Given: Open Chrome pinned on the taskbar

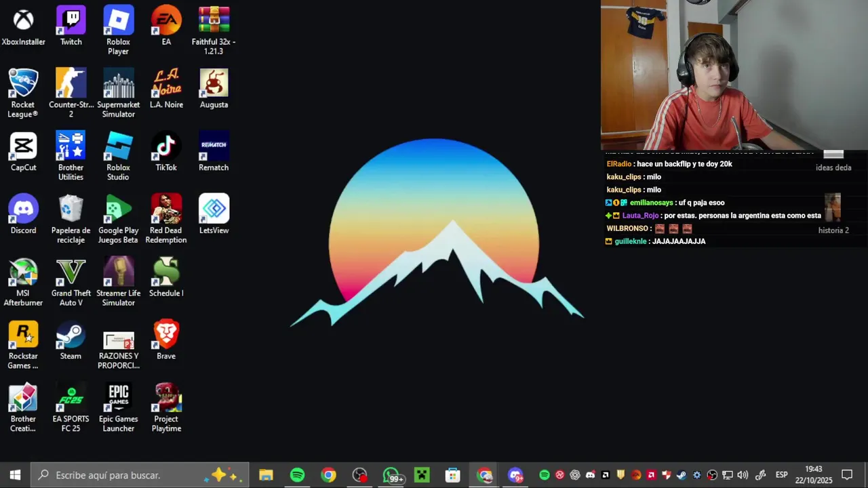Looking at the screenshot, I should point(328,475).
